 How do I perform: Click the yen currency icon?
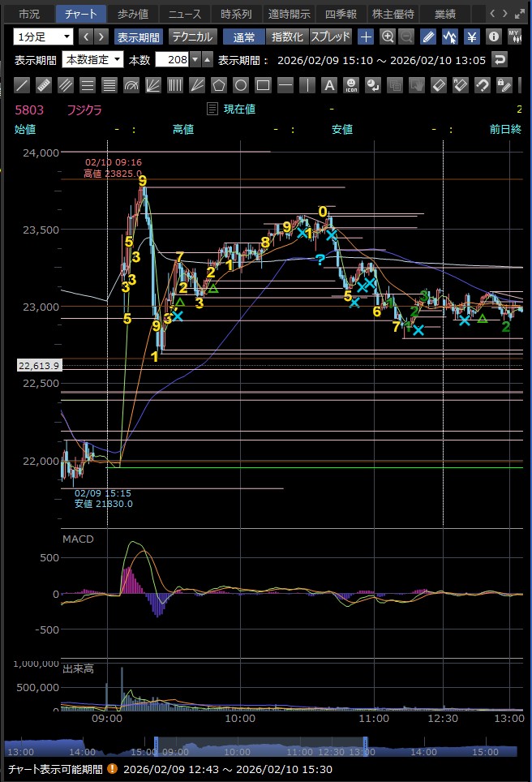(x=471, y=37)
